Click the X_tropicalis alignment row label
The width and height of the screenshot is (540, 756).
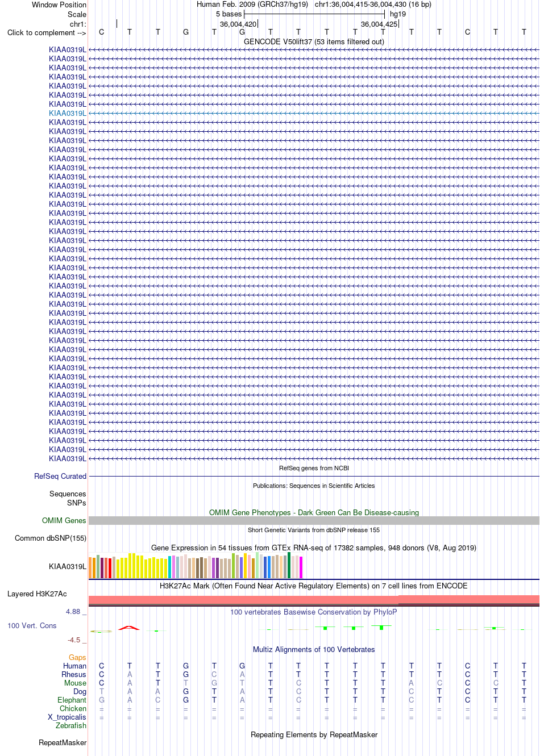(67, 717)
